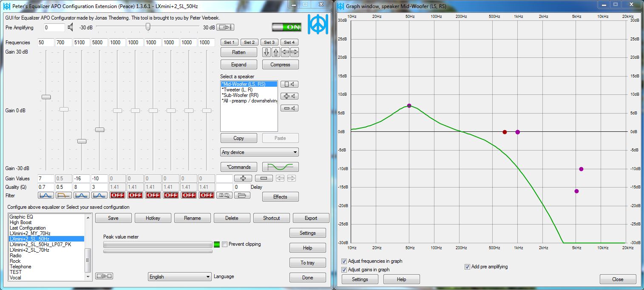Click the Set 1 button
Screen dimensions: 644x290
pos(229,42)
